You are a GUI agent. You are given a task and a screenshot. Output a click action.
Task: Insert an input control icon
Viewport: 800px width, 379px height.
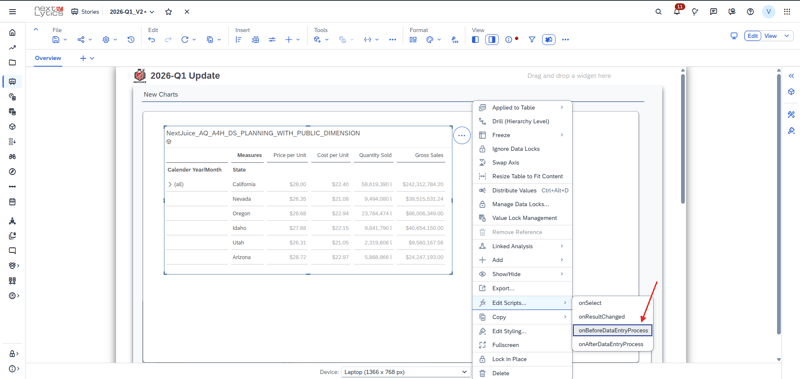272,39
